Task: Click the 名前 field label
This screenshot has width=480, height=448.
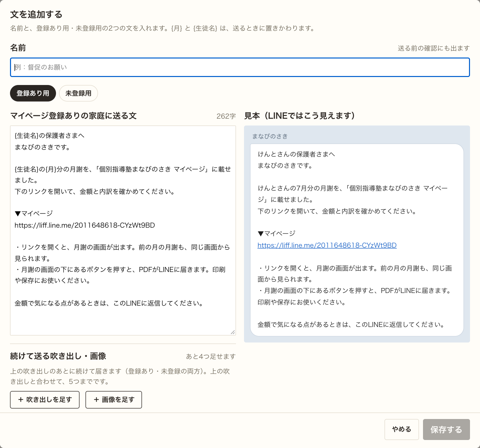Action: pyautogui.click(x=18, y=48)
